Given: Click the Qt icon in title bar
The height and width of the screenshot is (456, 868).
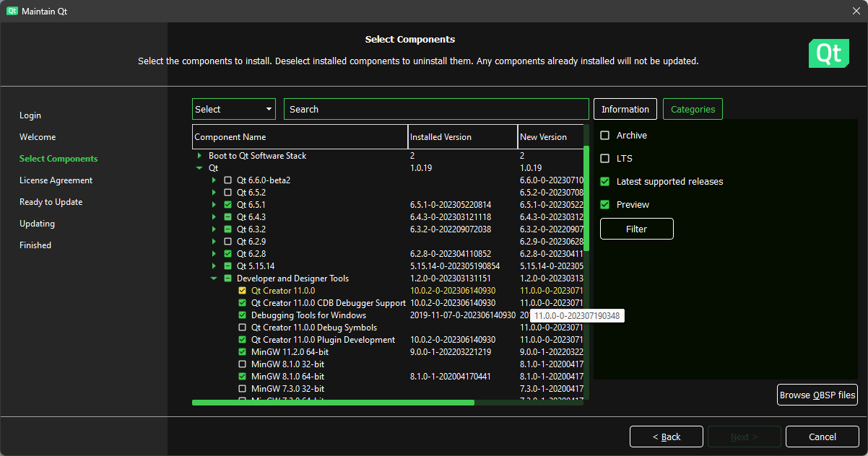Looking at the screenshot, I should pos(12,12).
